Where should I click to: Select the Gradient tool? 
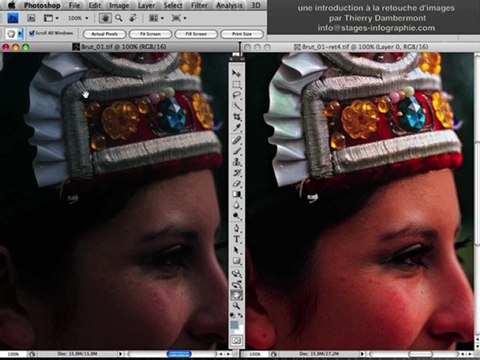point(236,194)
